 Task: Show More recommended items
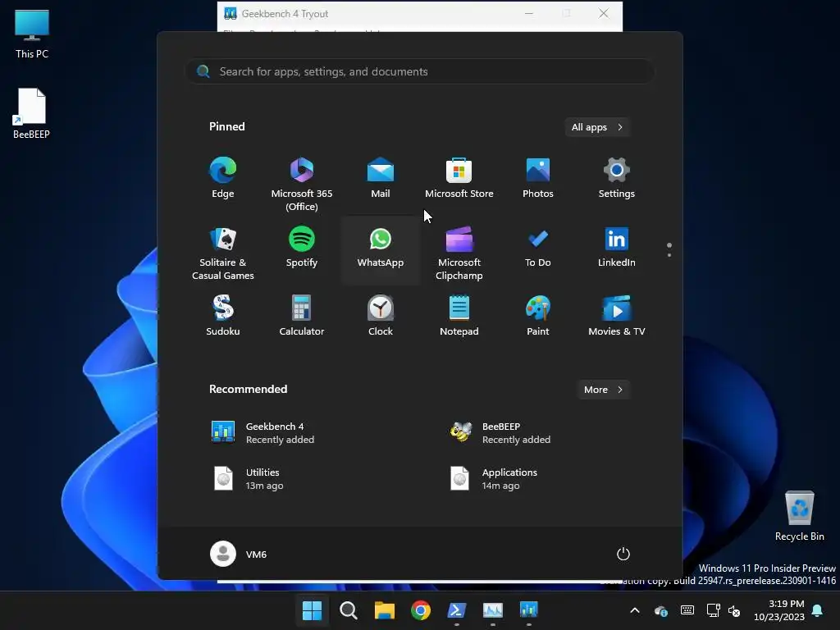click(x=603, y=390)
